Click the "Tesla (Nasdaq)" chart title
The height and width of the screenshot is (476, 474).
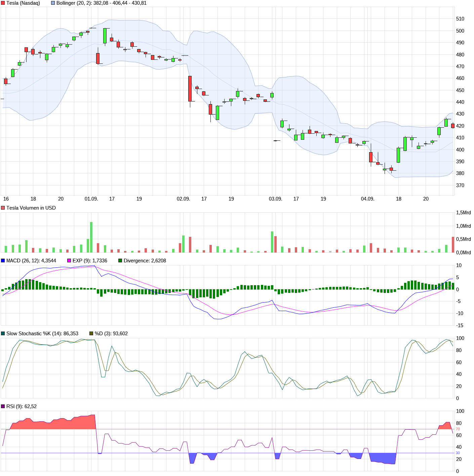(x=23, y=3)
